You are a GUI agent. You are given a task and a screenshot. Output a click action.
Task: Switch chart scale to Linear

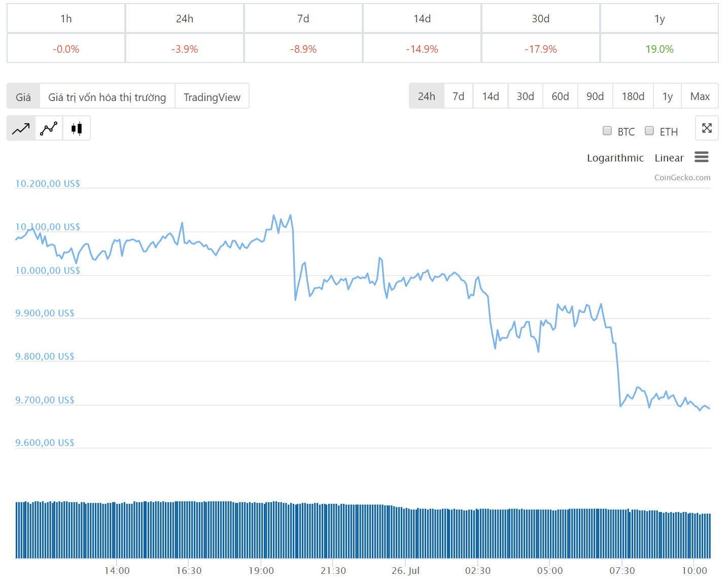[669, 158]
